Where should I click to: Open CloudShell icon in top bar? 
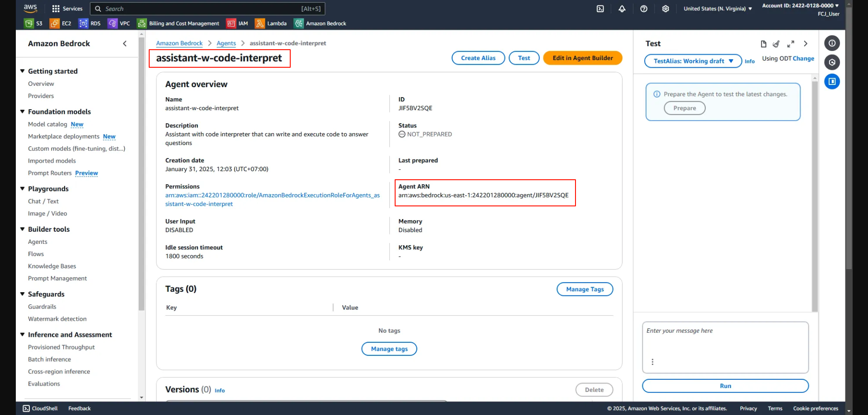click(600, 9)
